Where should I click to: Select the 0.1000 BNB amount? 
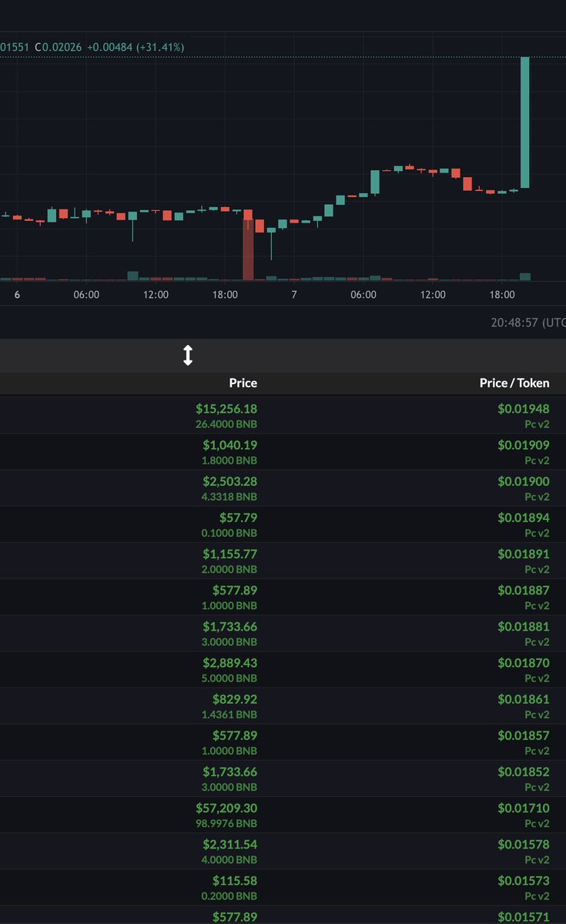tap(229, 532)
